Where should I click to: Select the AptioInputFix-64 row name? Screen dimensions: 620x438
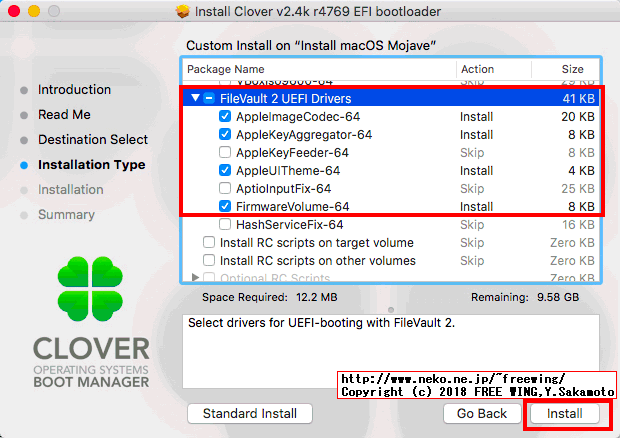pos(284,189)
